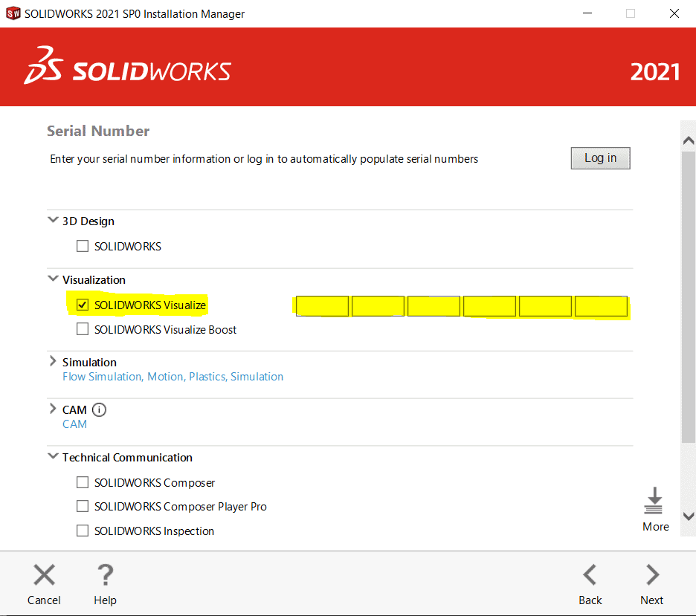This screenshot has width=696, height=616.
Task: Open Help with the question mark icon
Action: [x=105, y=574]
